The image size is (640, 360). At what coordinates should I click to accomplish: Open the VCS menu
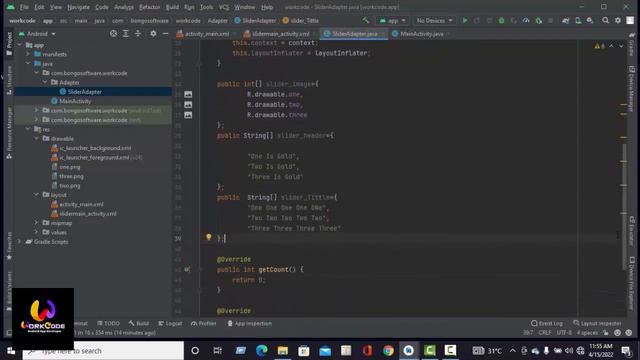tap(224, 7)
